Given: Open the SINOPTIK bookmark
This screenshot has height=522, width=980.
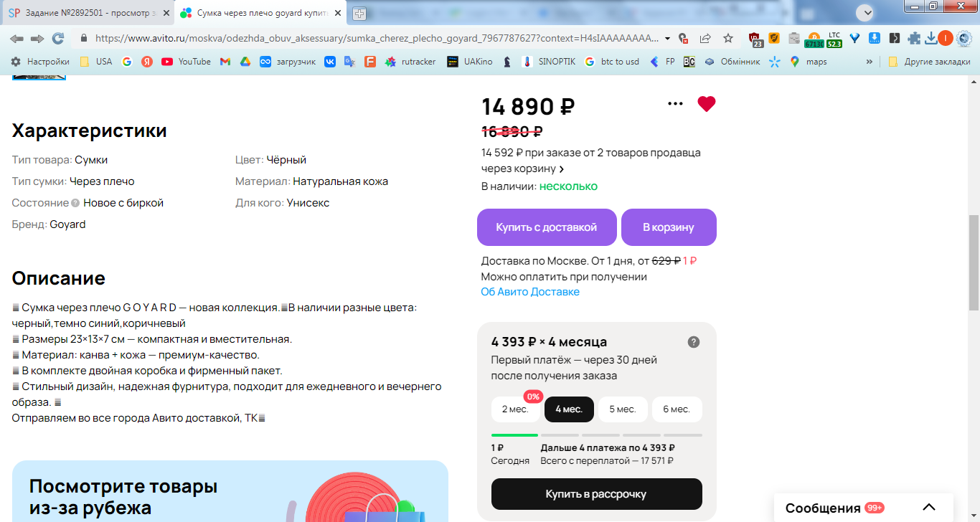Looking at the screenshot, I should coord(549,62).
